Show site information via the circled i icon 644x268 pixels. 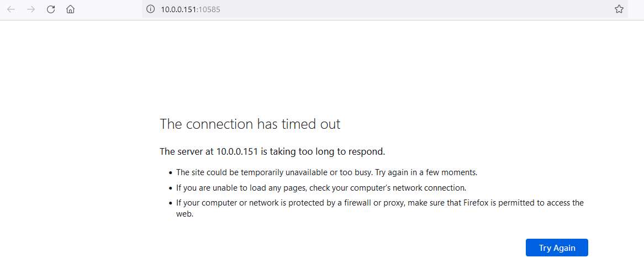pos(151,9)
